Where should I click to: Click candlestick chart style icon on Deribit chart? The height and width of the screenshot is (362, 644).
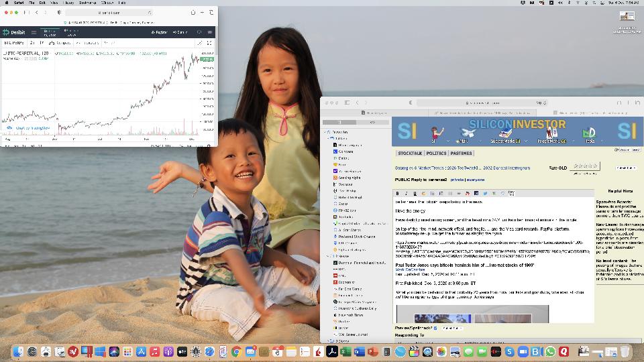pos(42,43)
